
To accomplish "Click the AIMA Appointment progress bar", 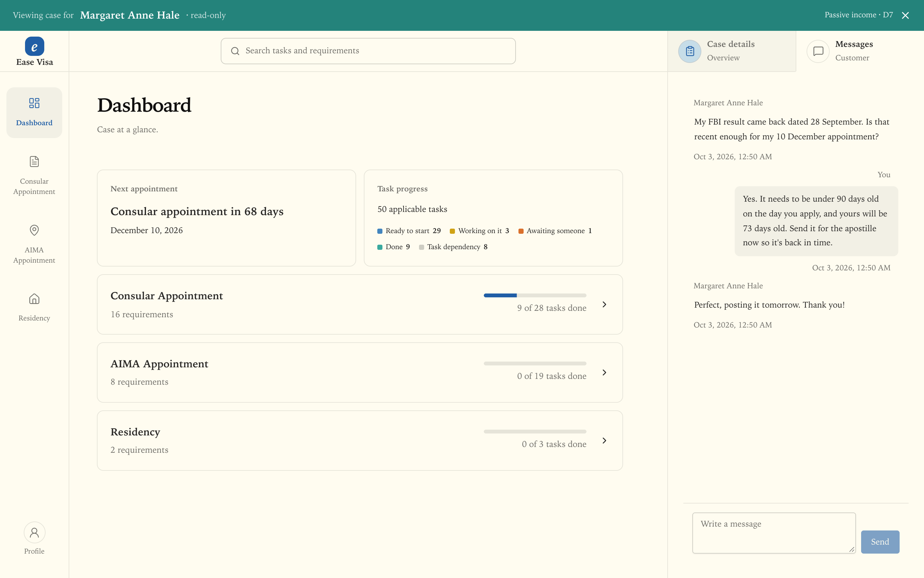I will 535,363.
